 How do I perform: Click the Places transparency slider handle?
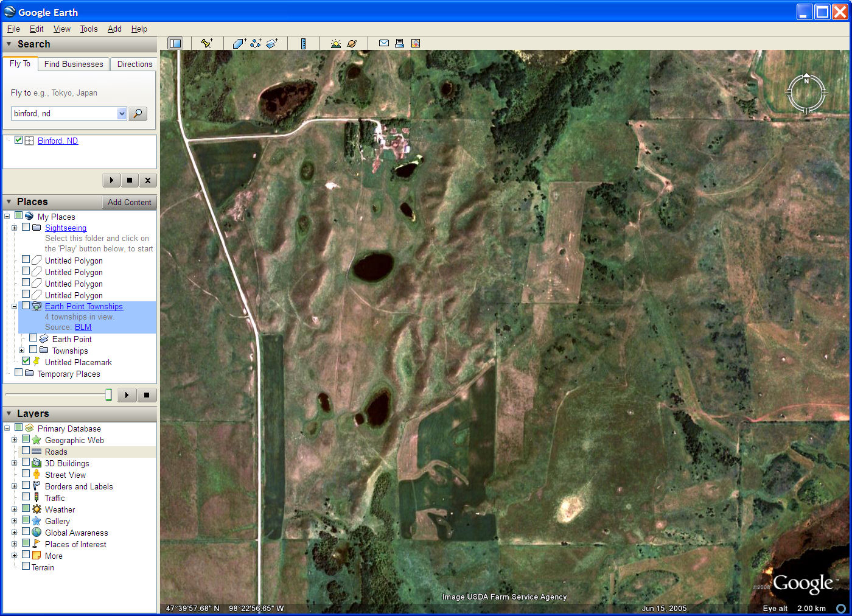[108, 395]
